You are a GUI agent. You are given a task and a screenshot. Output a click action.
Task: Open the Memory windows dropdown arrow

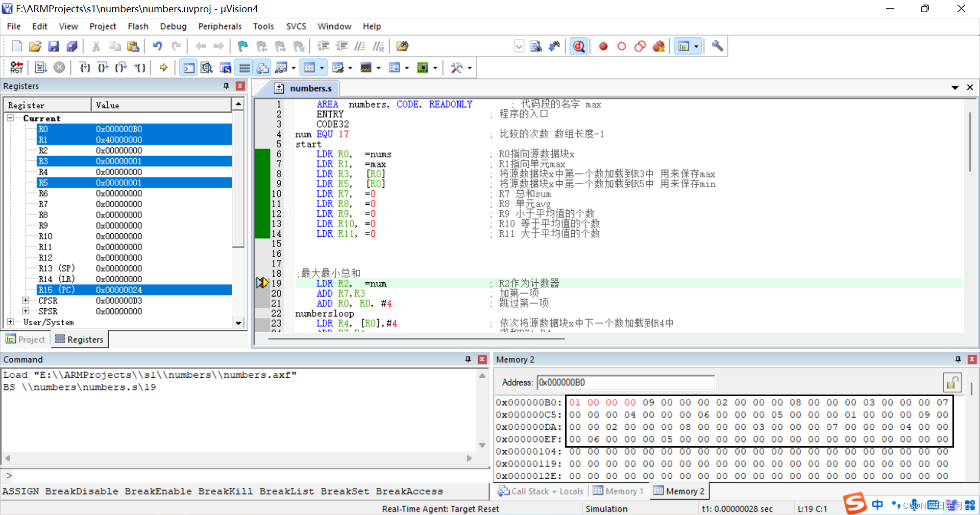pyautogui.click(x=322, y=67)
